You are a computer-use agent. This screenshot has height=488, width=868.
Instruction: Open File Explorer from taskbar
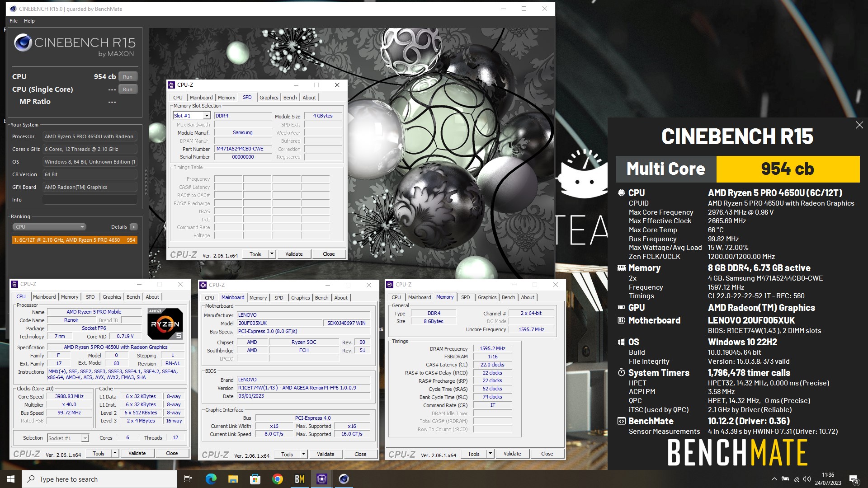pyautogui.click(x=233, y=479)
